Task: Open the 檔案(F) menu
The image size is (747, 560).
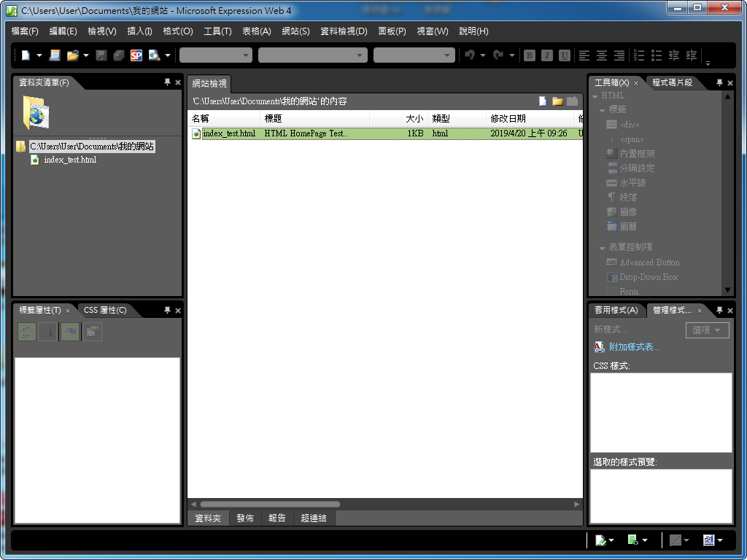Action: 25,31
